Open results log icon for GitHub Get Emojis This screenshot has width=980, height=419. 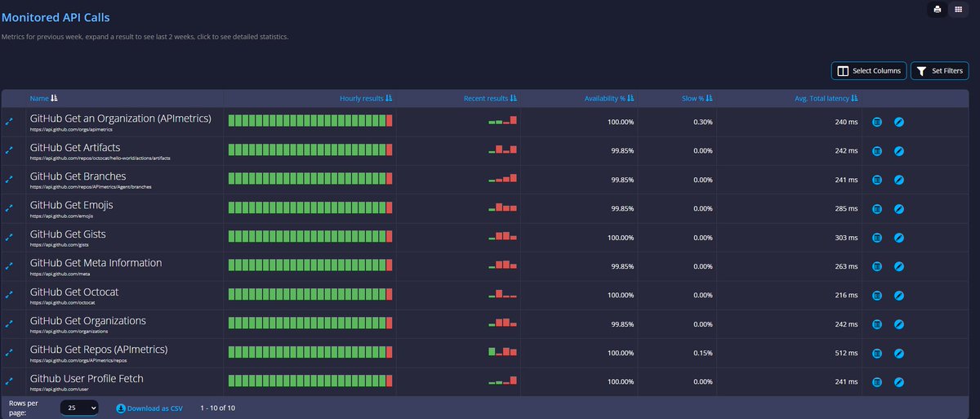(877, 209)
